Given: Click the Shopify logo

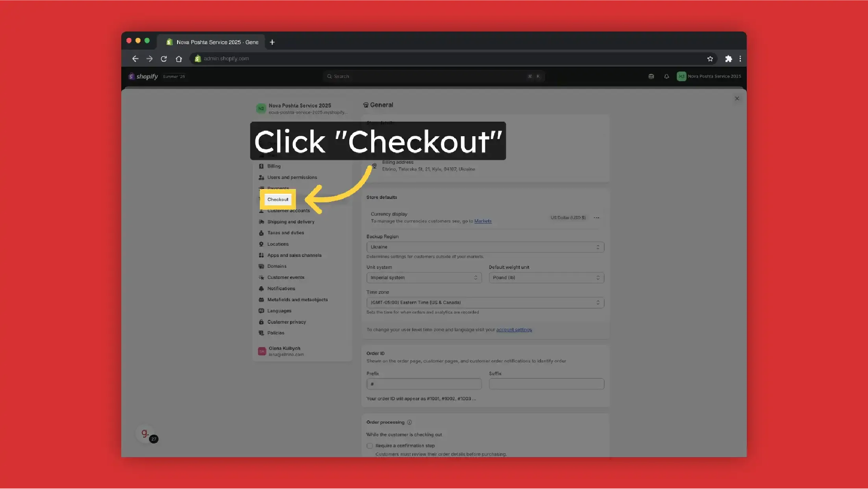Looking at the screenshot, I should pyautogui.click(x=143, y=76).
